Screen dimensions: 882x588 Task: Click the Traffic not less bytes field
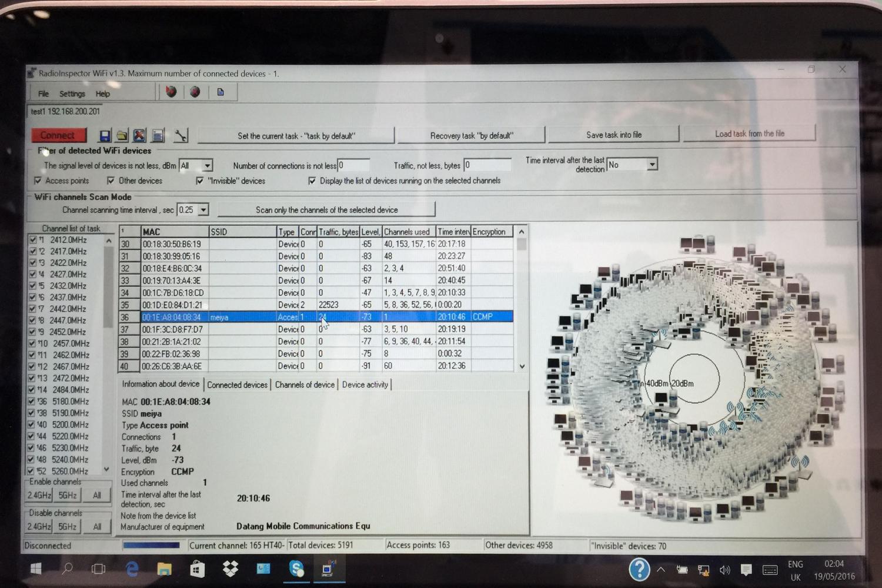point(487,165)
